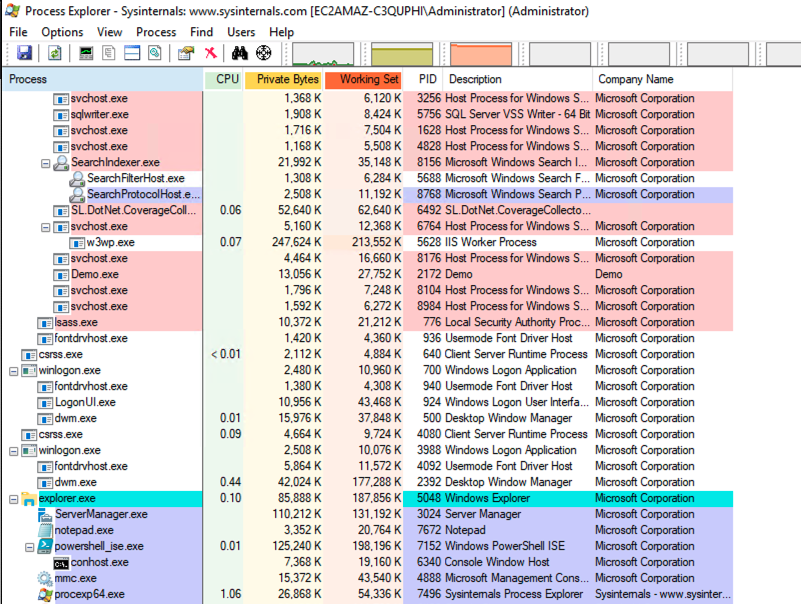
Task: Select the mmc.exe process row
Action: point(367,578)
